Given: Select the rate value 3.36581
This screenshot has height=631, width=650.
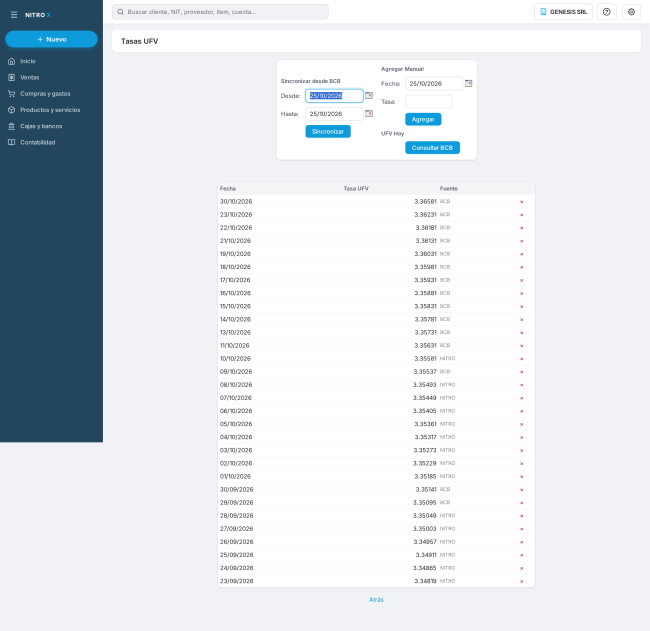Looking at the screenshot, I should [425, 201].
